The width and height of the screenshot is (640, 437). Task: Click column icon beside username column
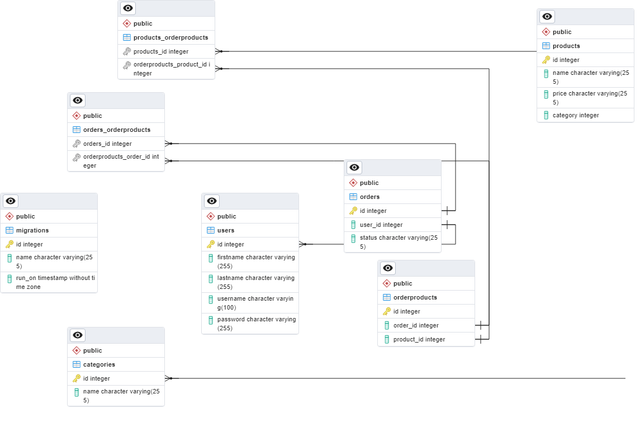[211, 299]
